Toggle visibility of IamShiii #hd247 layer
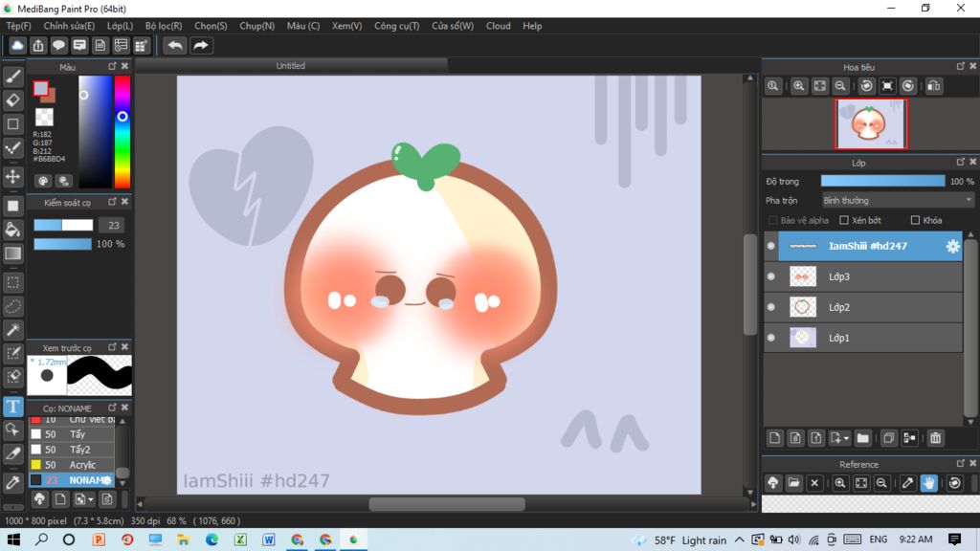The image size is (980, 551). tap(771, 246)
